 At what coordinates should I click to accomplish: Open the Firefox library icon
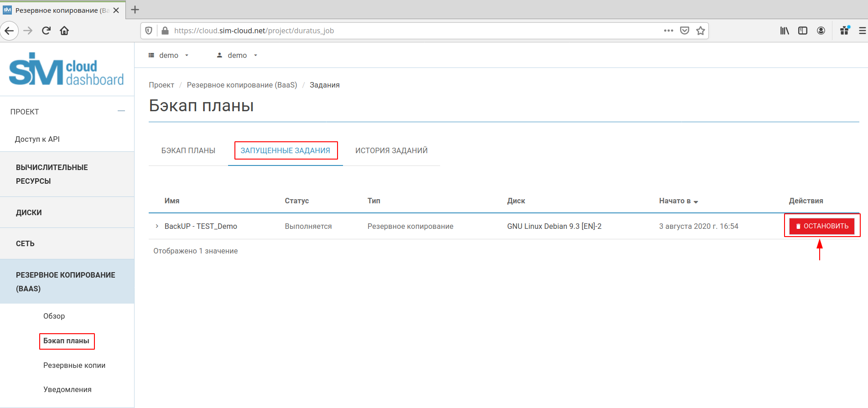coord(784,31)
